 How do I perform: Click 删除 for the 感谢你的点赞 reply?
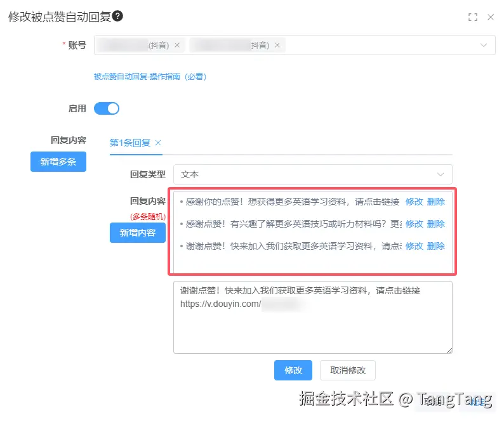[x=436, y=202]
